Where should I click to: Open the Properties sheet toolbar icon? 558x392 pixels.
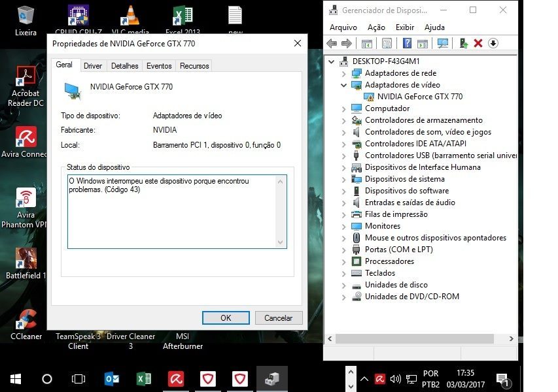387,43
